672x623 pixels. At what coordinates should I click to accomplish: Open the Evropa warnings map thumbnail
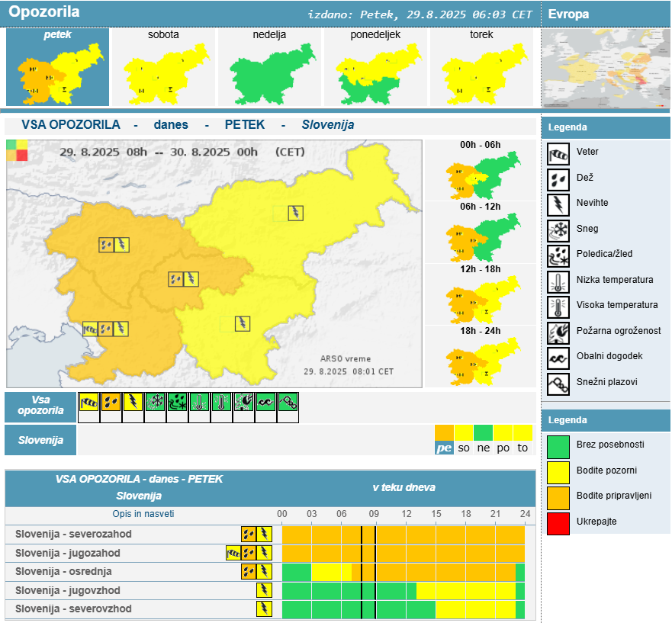[606, 69]
